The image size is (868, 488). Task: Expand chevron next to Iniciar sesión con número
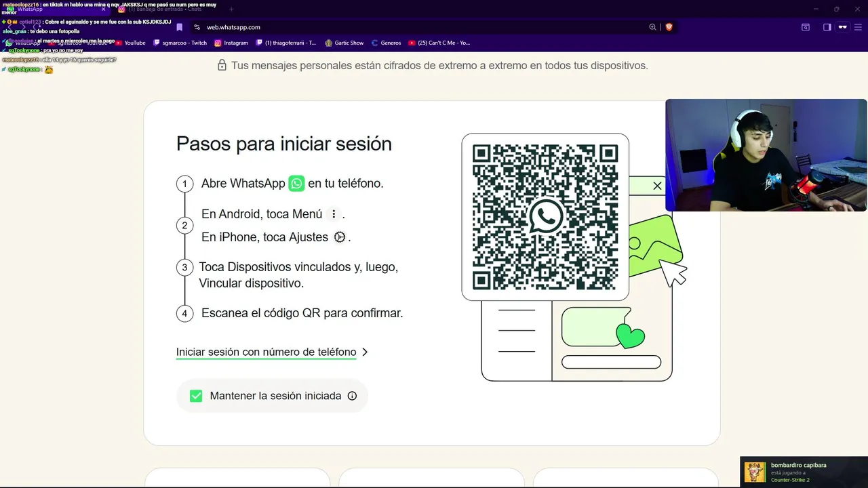pos(365,352)
